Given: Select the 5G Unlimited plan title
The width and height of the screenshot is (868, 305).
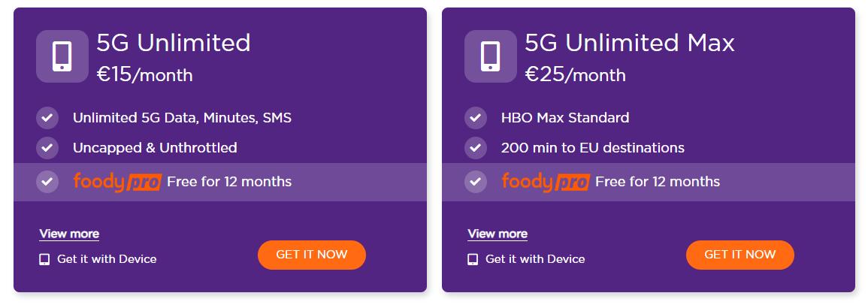Looking at the screenshot, I should click(x=174, y=43).
